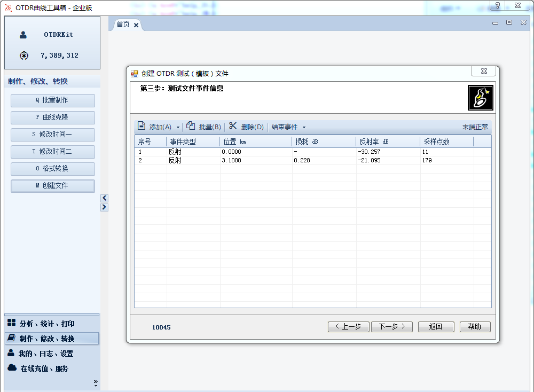Open the 添加(A) dropdown arrow
Image resolution: width=534 pixels, height=392 pixels.
(x=178, y=127)
